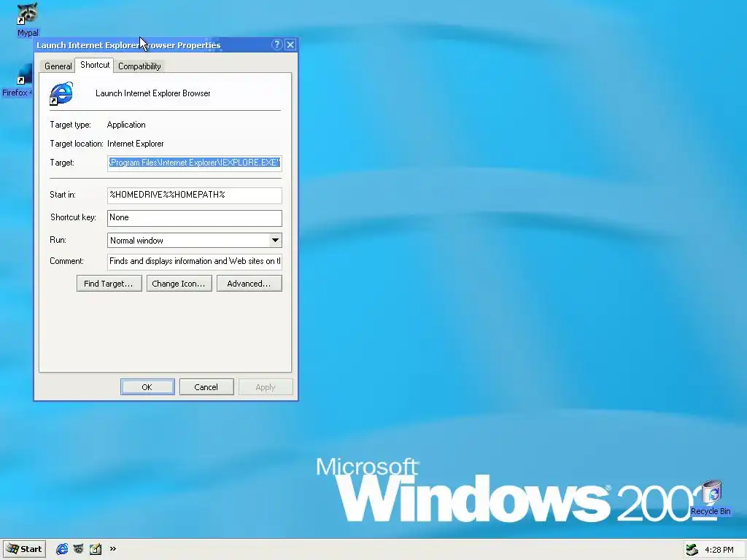
Task: Click the 'Launch Internet Explorer Browser' name text
Action: (153, 93)
